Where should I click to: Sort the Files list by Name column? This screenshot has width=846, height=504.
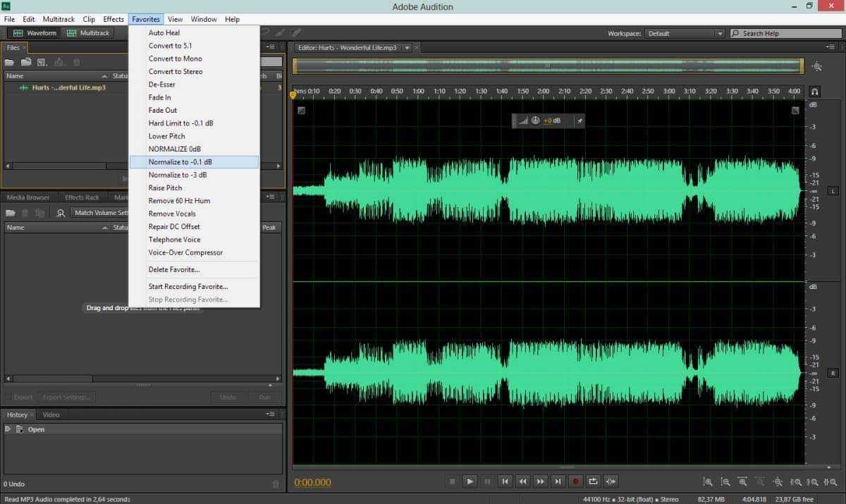(x=55, y=75)
